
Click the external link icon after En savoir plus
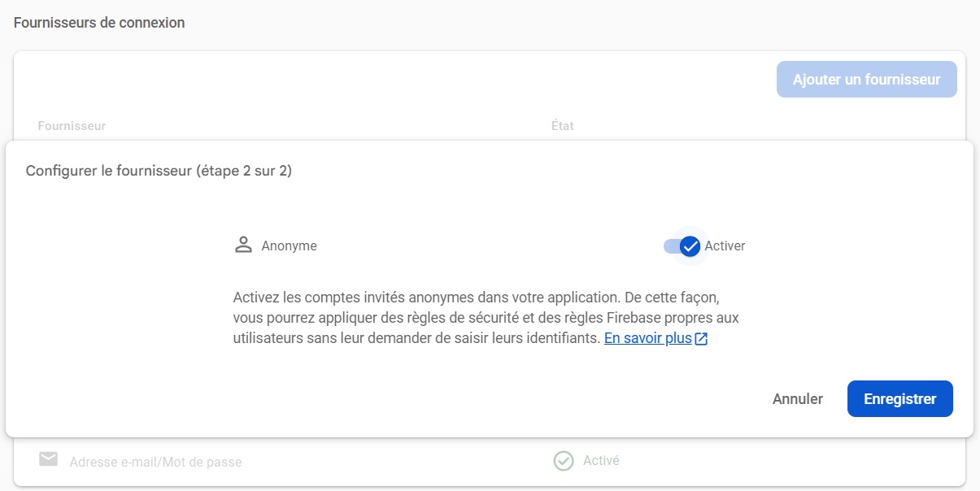point(701,339)
